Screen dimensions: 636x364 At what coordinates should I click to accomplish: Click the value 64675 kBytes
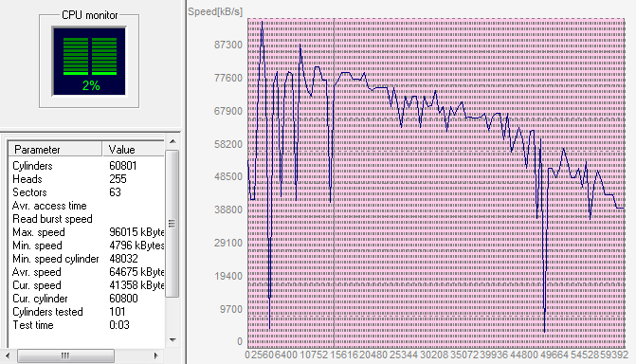click(x=136, y=272)
